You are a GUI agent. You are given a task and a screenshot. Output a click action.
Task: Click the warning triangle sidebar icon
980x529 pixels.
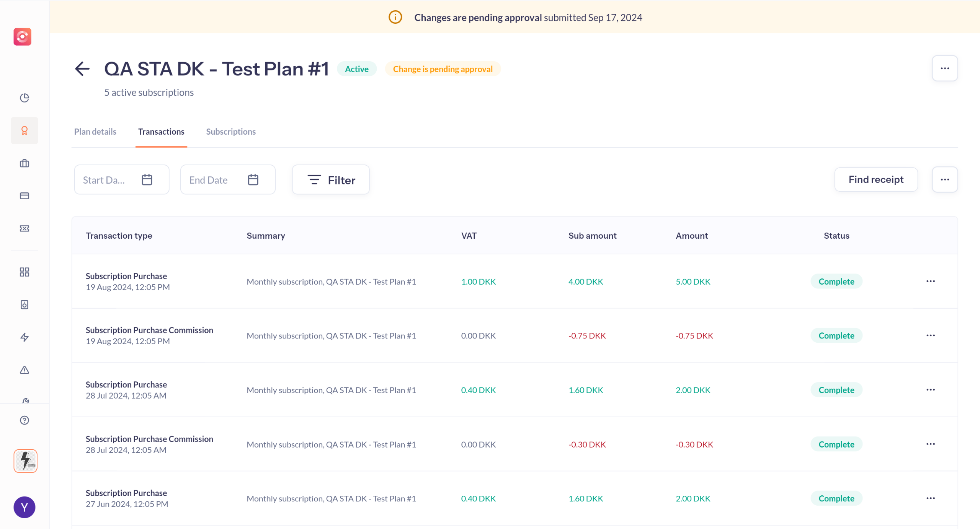[x=24, y=370]
